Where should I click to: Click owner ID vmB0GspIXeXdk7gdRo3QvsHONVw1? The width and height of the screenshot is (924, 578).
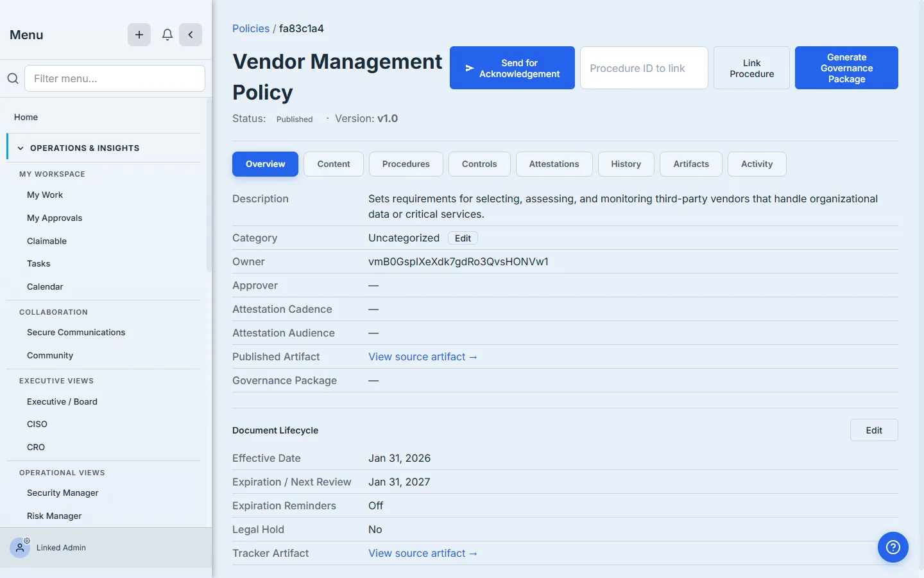[x=458, y=261]
